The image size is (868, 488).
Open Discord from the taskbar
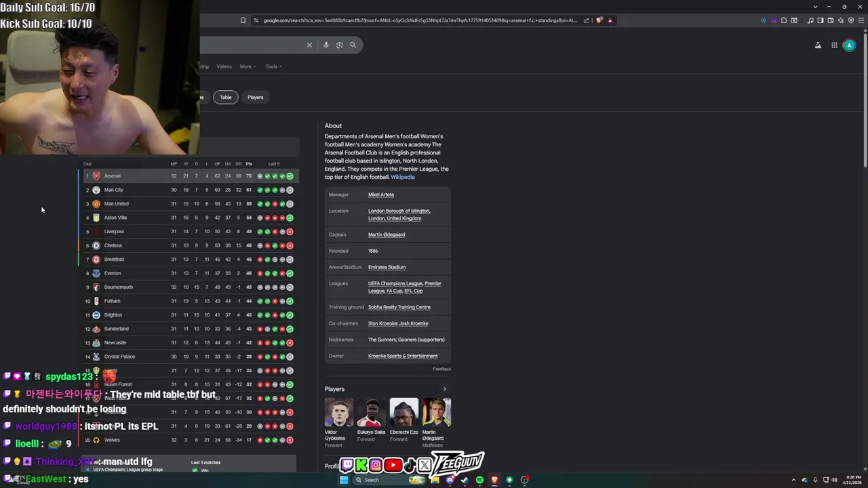pos(450,480)
